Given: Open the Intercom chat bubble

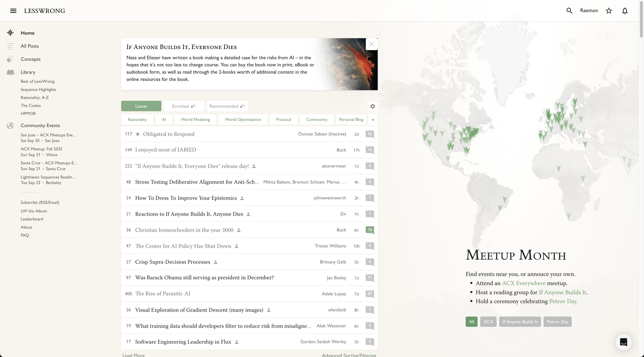Looking at the screenshot, I should (x=623, y=342).
